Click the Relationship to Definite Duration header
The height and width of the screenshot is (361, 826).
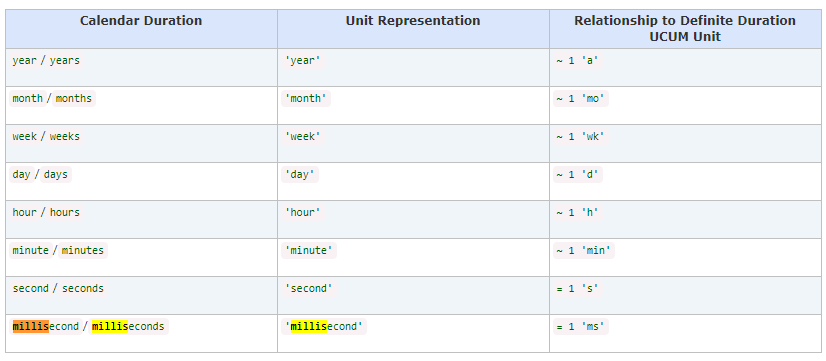pos(685,29)
